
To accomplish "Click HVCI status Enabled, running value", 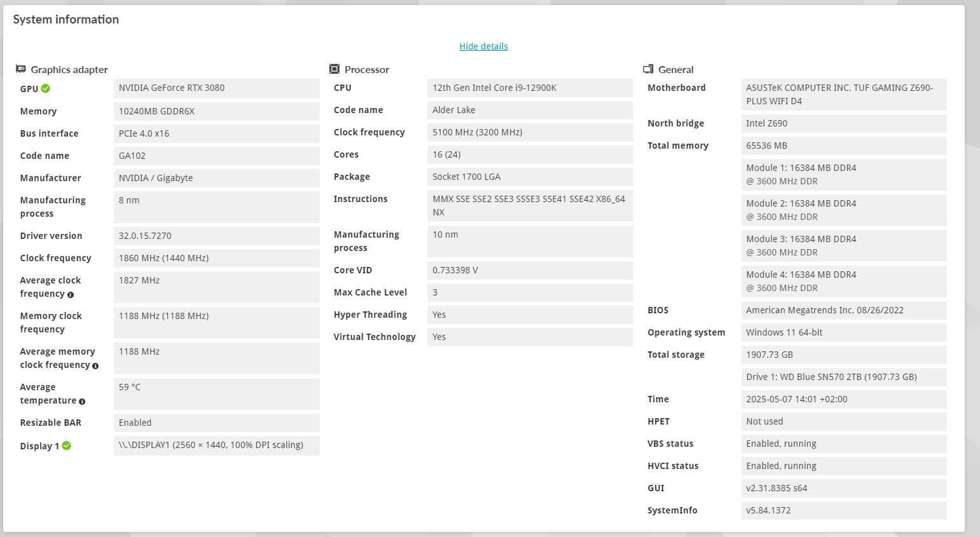I will tap(844, 466).
